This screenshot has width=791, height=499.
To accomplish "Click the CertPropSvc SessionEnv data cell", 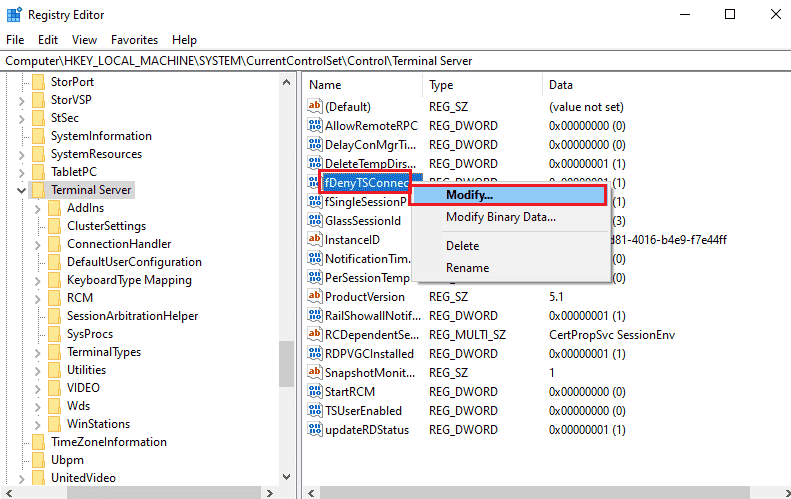I will point(612,335).
